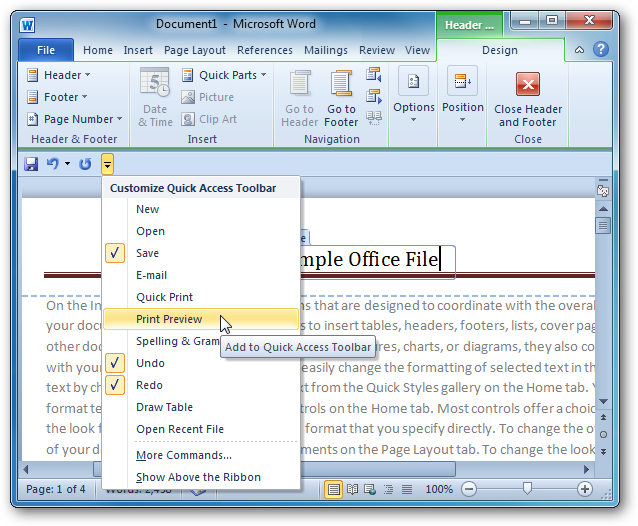
Task: Click the Zoom Out minus button
Action: coord(469,489)
